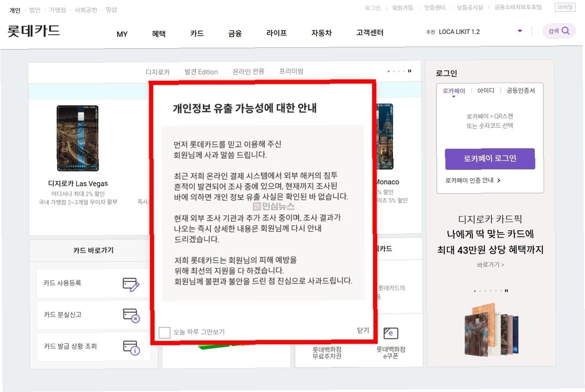
Task: Open the 사회공헌 link
Action: pyautogui.click(x=85, y=10)
